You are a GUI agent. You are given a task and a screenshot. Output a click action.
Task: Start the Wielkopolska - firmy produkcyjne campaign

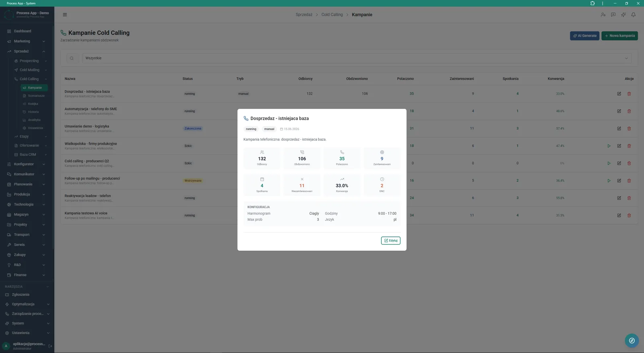pos(609,146)
